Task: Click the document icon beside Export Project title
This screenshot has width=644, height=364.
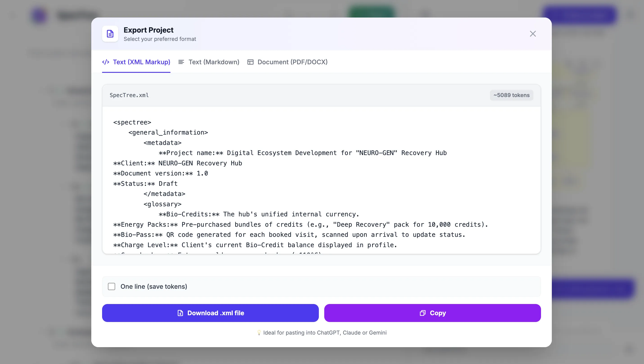Action: (110, 34)
